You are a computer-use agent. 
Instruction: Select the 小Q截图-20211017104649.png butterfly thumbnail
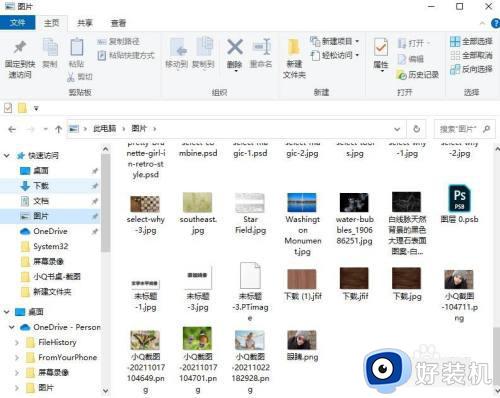pos(145,340)
